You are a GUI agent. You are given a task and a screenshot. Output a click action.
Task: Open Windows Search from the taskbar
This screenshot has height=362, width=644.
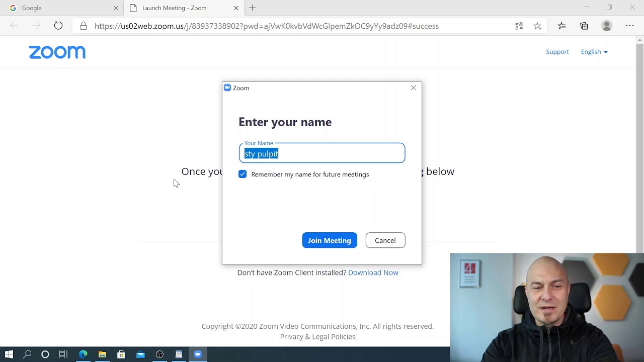[x=27, y=354]
